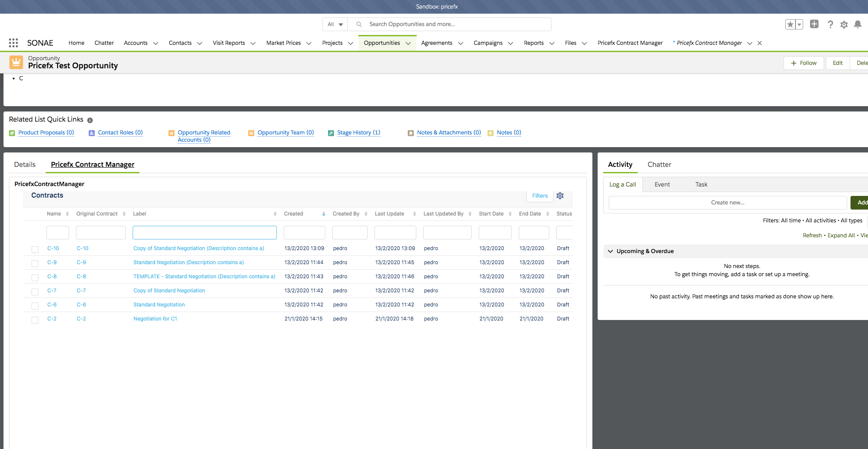Click the Related List Quick Links info icon

tap(90, 120)
